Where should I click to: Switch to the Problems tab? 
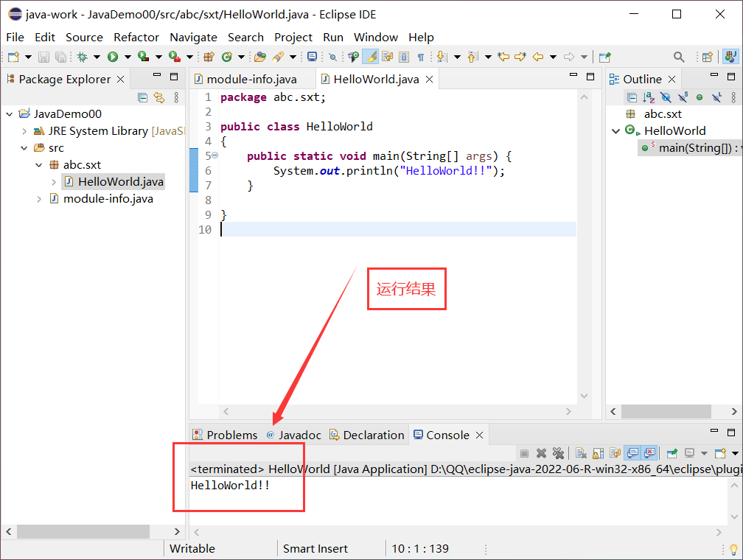tap(225, 435)
